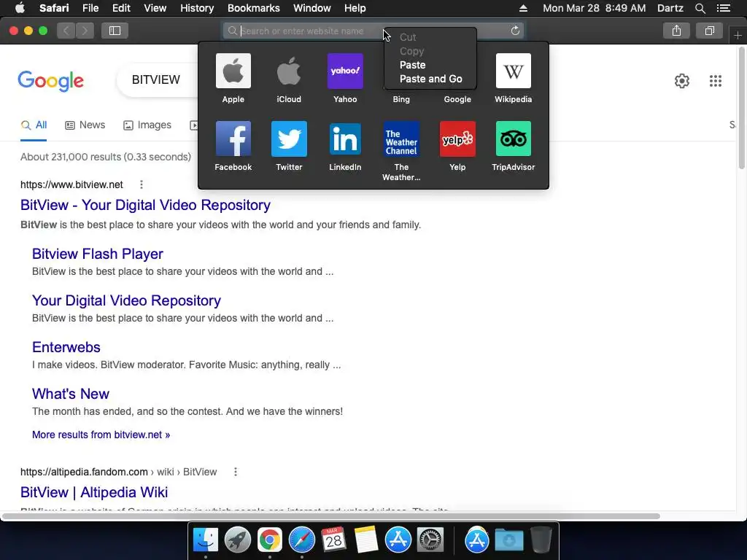This screenshot has width=747, height=560.
Task: Open BitView - Your Digital Video Repository result
Action: point(145,205)
